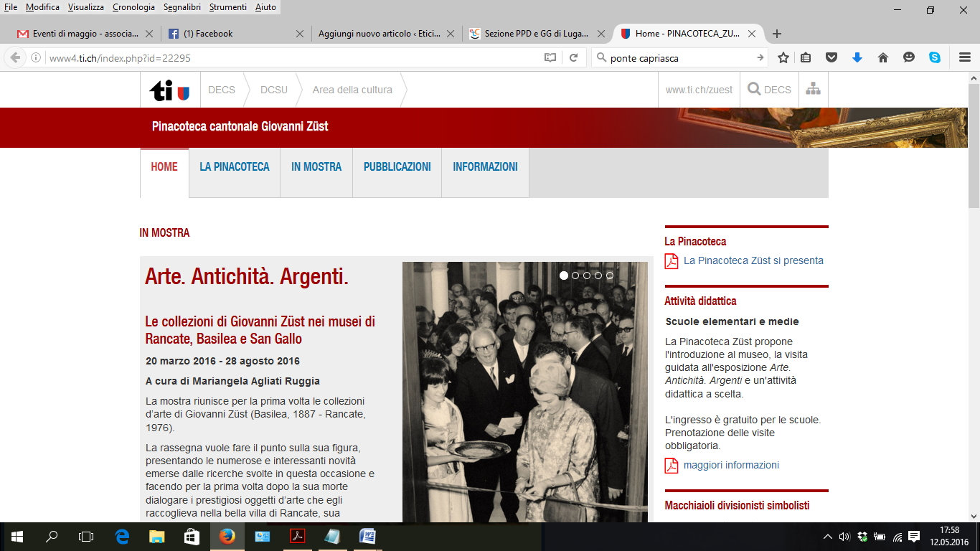Switch to 'Aggiungi nuovo articolo' tab
This screenshot has width=980, height=551.
coord(387,34)
